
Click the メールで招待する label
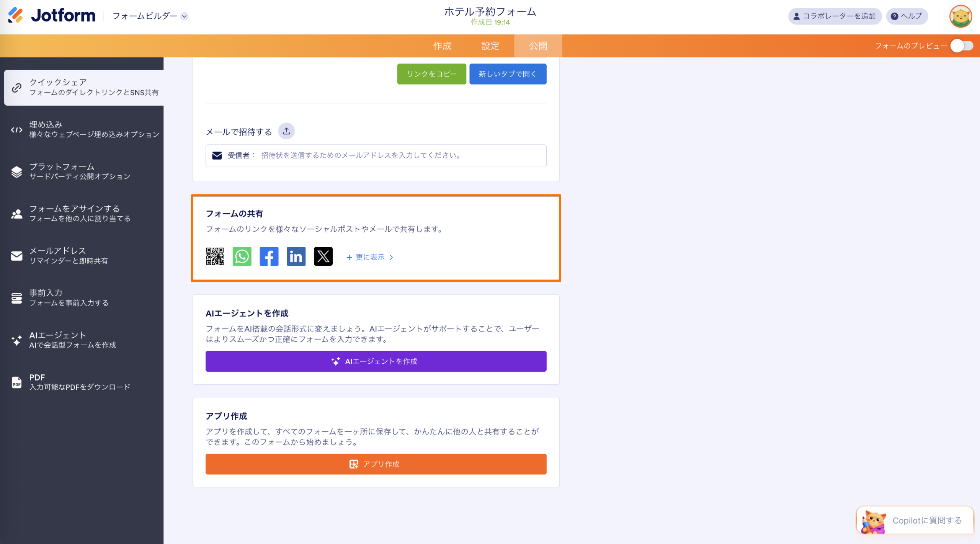pyautogui.click(x=239, y=132)
